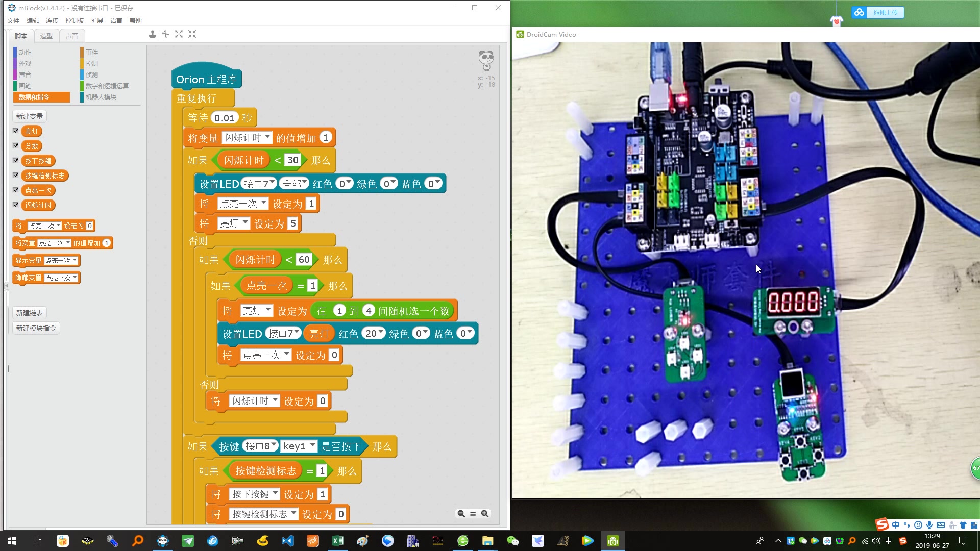Screen dimensions: 980x551
Task: Select the 机器人模块 teal category swatch
Action: pos(82,97)
